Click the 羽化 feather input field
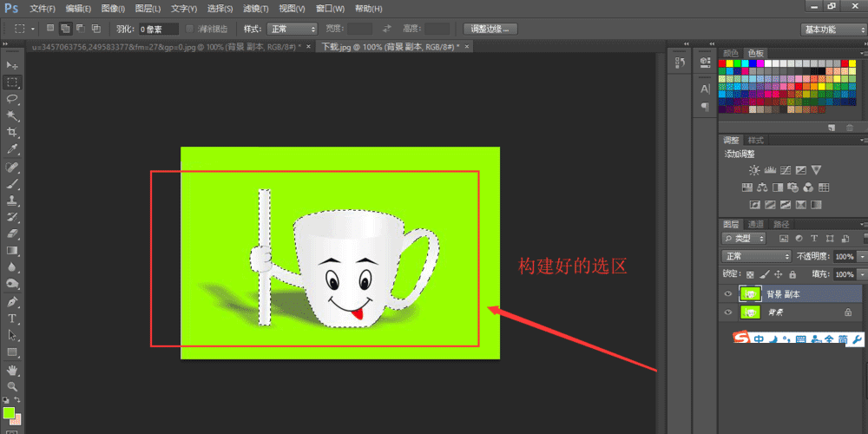The width and height of the screenshot is (868, 434). (x=159, y=29)
